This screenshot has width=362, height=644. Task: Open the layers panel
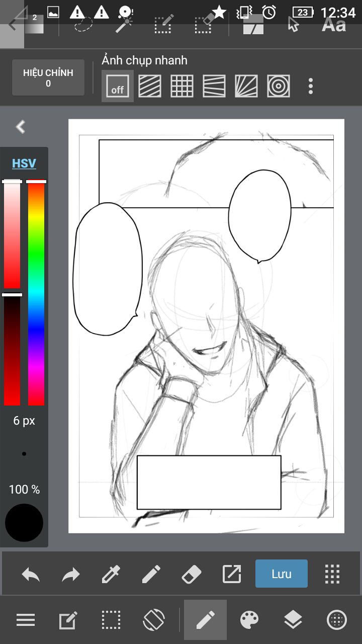(x=293, y=620)
